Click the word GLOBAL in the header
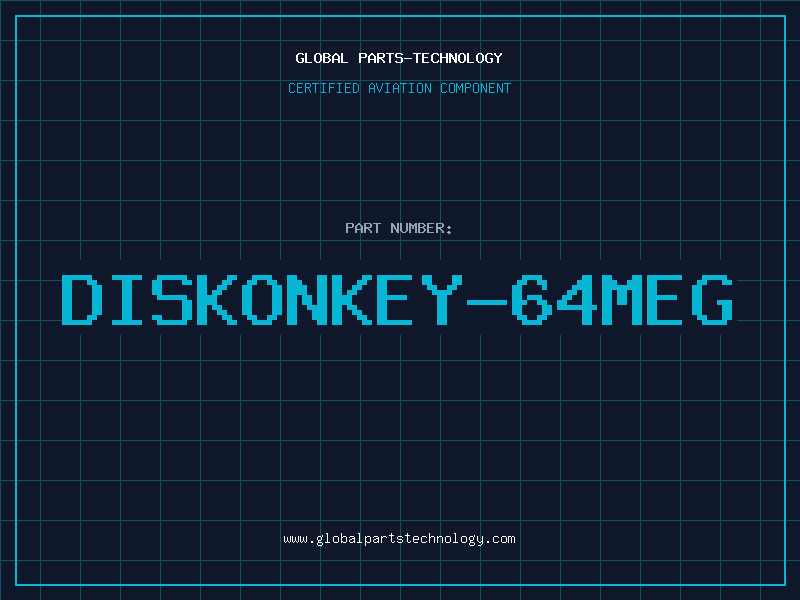800x600 pixels. (321, 58)
